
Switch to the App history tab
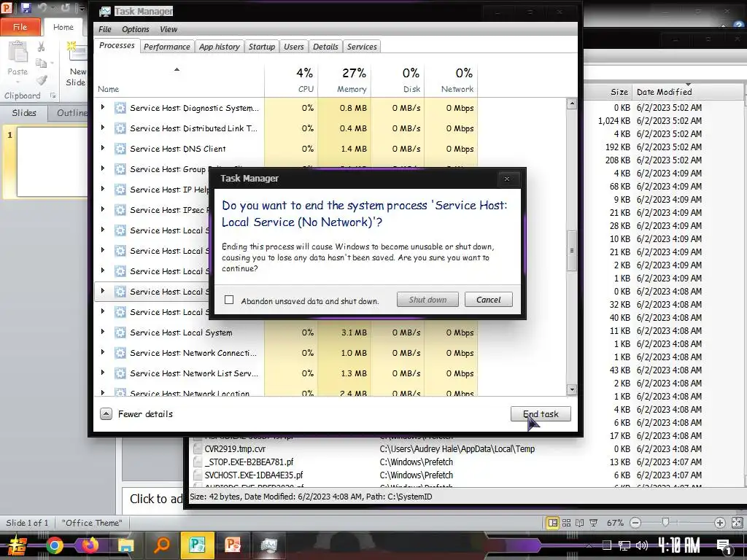pyautogui.click(x=219, y=47)
